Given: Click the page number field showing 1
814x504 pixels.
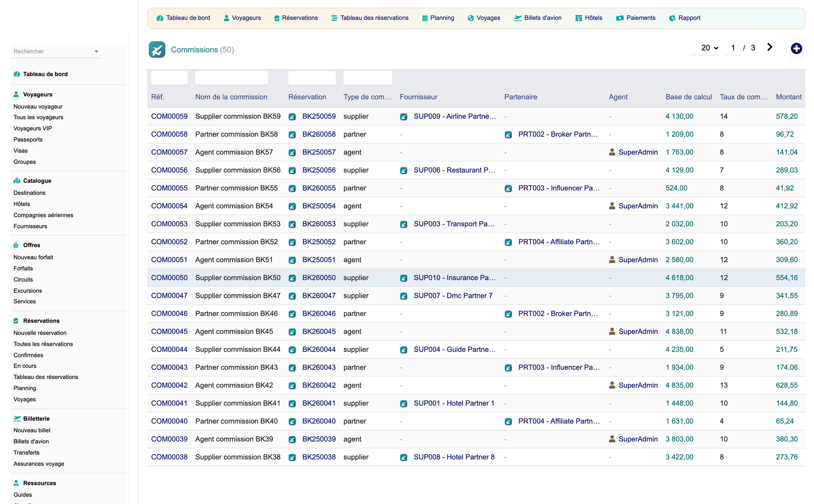Looking at the screenshot, I should (733, 48).
